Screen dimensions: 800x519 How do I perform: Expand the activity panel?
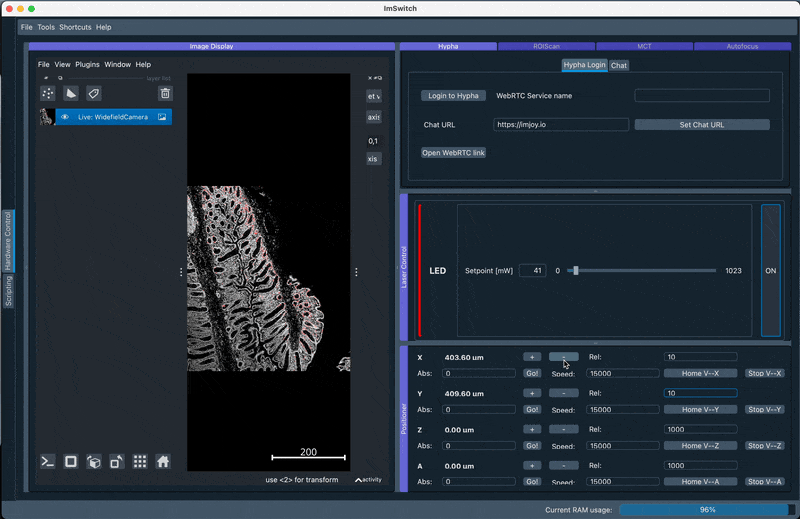point(368,480)
